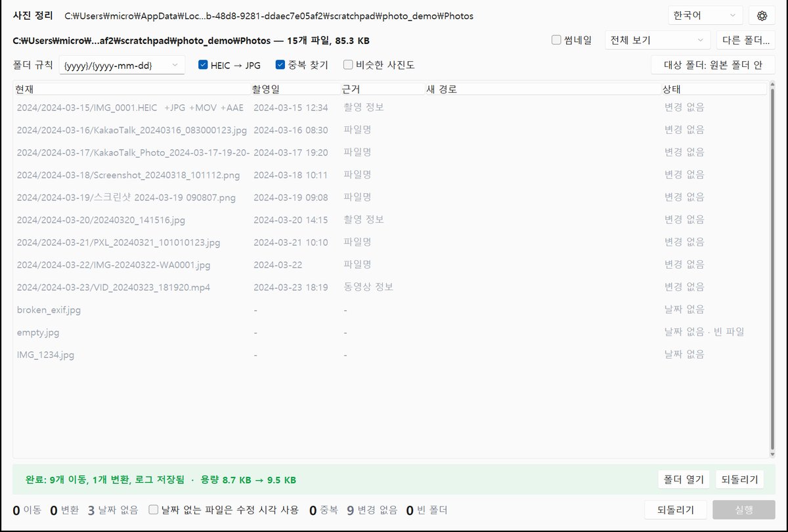Image resolution: width=788 pixels, height=532 pixels.
Task: Uncheck the HEIC → JPG checkbox
Action: tap(229, 65)
